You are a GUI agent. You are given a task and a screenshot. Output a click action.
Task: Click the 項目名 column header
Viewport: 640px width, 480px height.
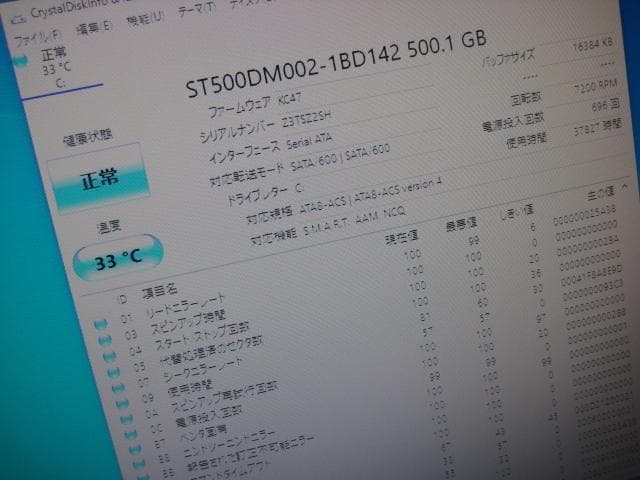click(x=160, y=291)
